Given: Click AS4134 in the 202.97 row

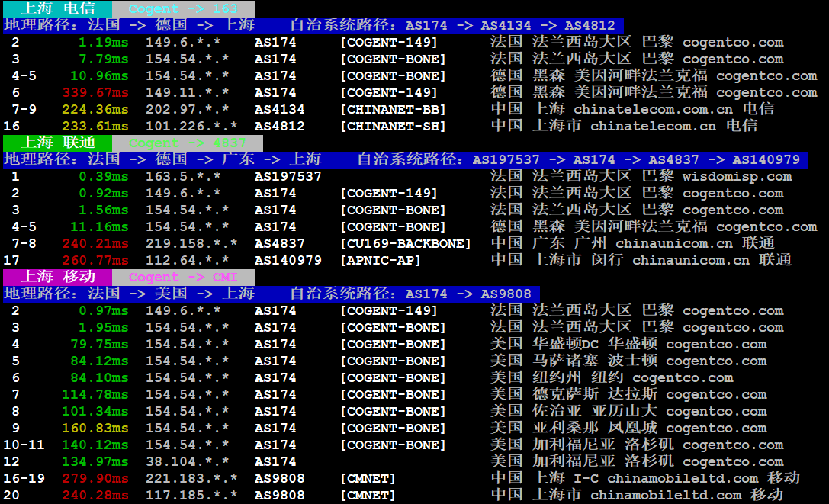Looking at the screenshot, I should 279,110.
